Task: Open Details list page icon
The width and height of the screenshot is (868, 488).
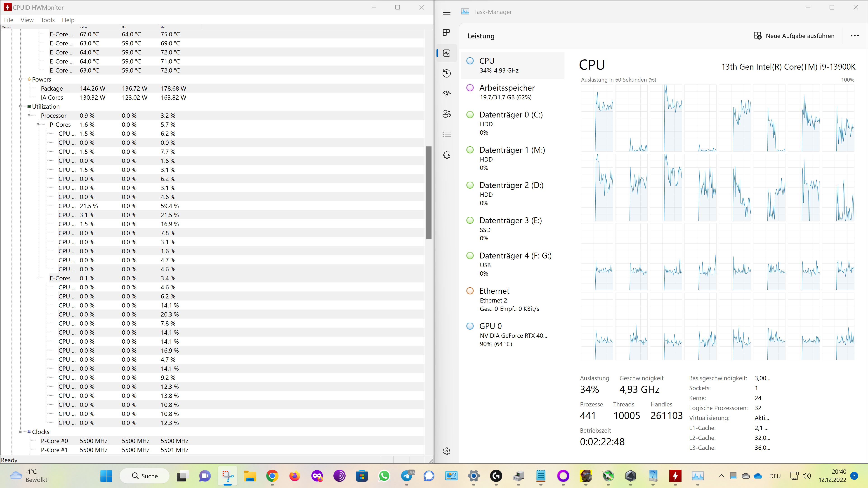Action: point(446,134)
